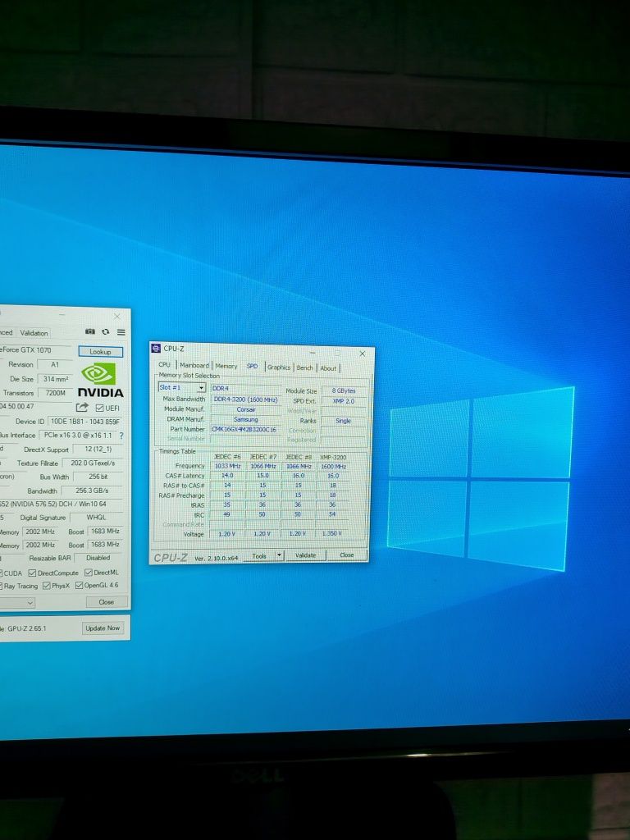This screenshot has height=840, width=630.
Task: Select the SPD tab
Action: pyautogui.click(x=253, y=367)
